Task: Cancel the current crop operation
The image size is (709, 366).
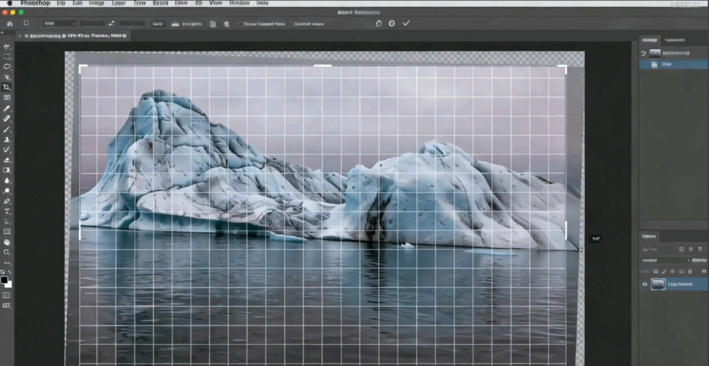Action: (x=392, y=24)
